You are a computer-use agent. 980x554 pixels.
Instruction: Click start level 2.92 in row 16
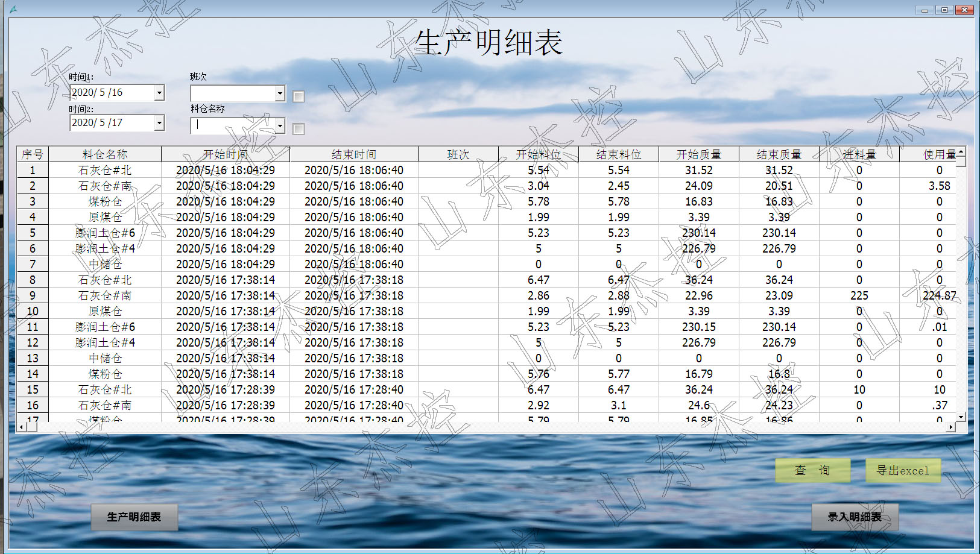539,406
